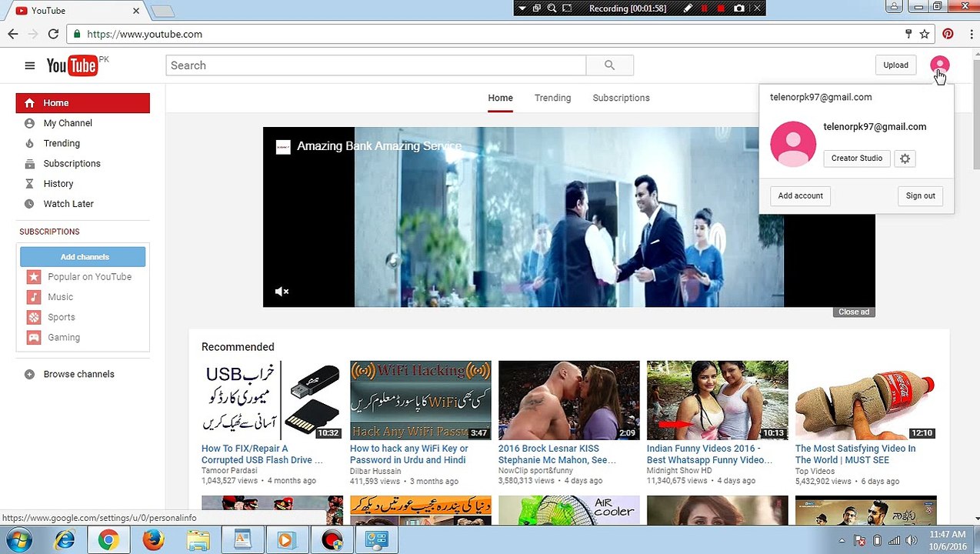Image resolution: width=980 pixels, height=554 pixels.
Task: Click the Music channel icon
Action: 34,297
